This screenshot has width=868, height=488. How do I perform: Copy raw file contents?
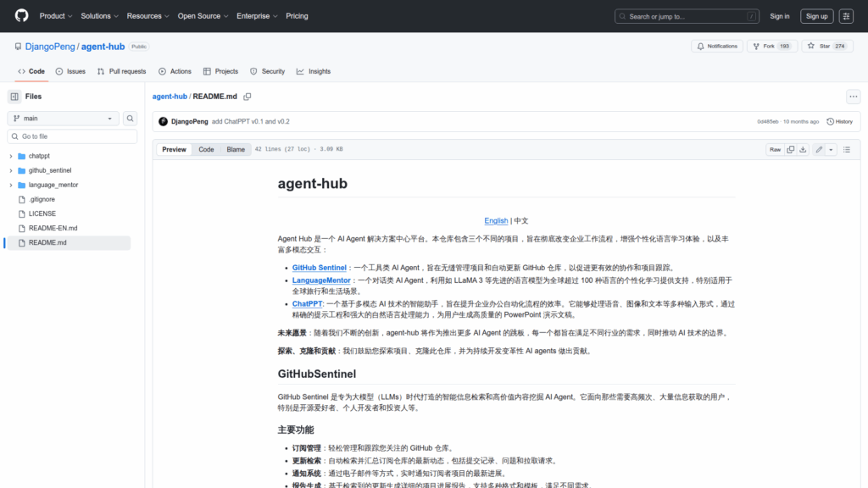coord(790,149)
